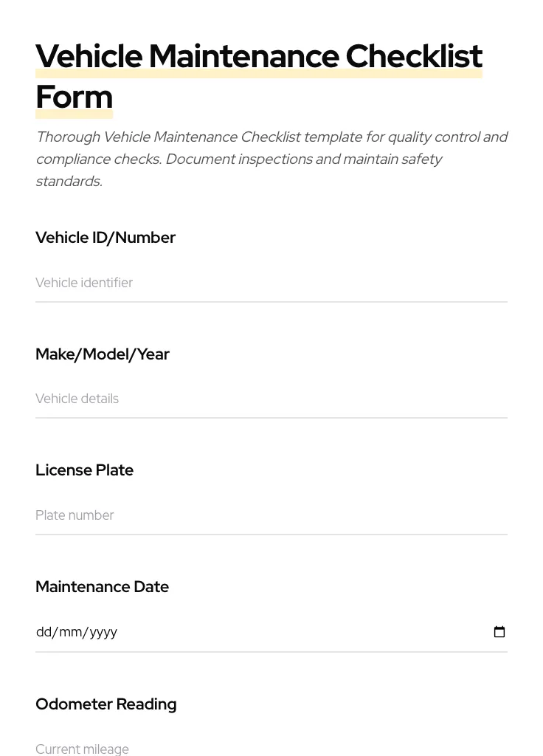Click the dd/mm/yyyy Maintenance Date field
This screenshot has height=756, width=543.
tap(221, 632)
